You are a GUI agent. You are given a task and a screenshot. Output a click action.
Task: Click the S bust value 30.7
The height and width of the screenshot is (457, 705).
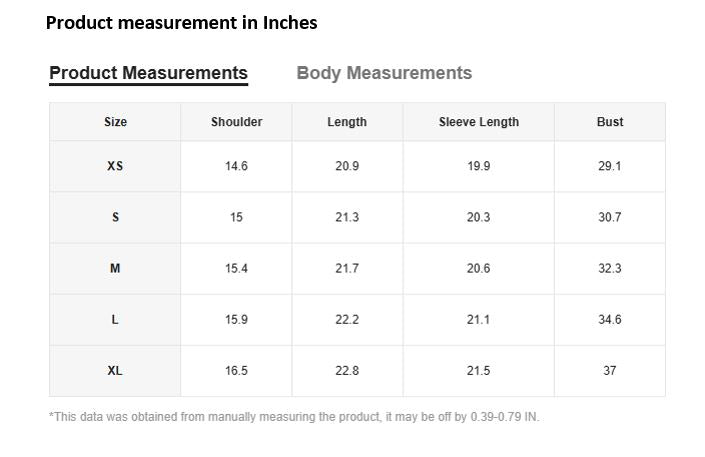point(610,217)
